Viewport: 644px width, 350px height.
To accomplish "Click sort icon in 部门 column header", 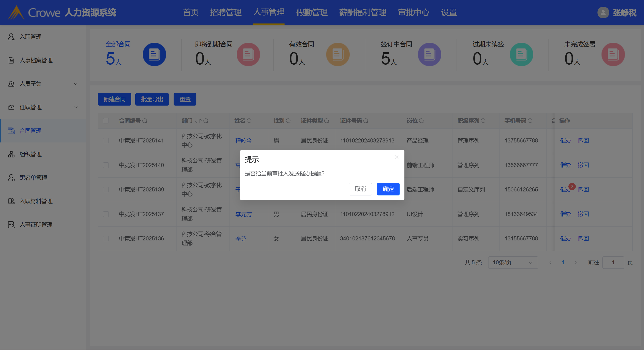I will [198, 121].
